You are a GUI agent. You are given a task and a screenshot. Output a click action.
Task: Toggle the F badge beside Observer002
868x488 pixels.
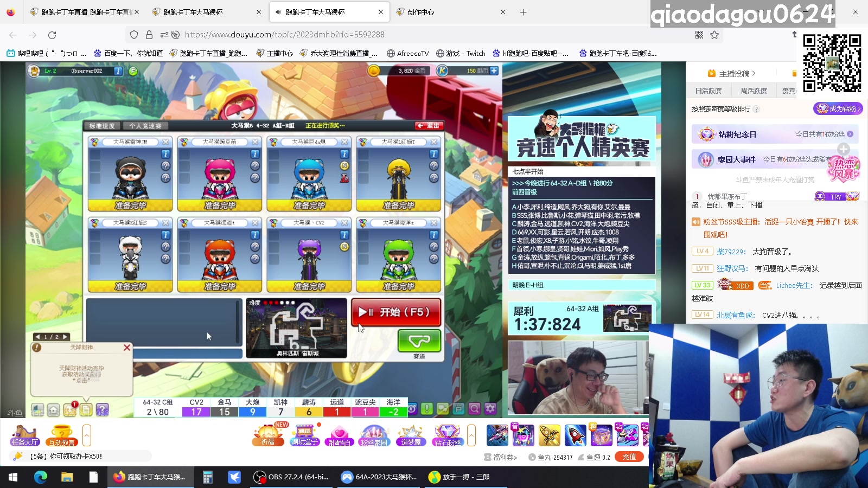click(x=132, y=71)
